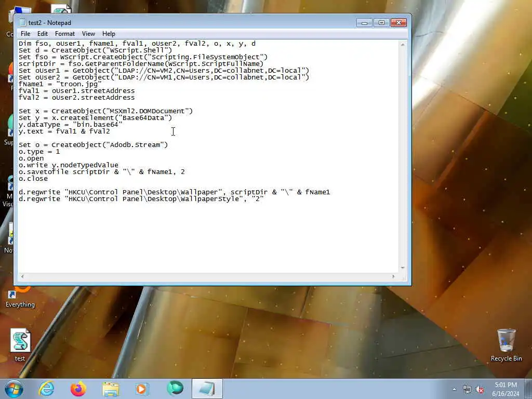Close the test2 Notepad window
The height and width of the screenshot is (399, 532).
pos(398,23)
